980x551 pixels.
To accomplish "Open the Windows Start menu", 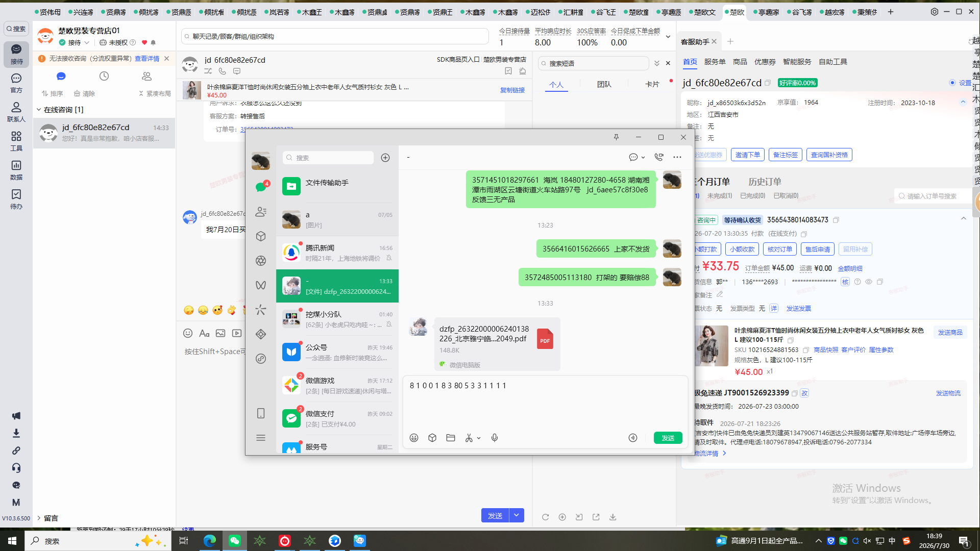I will coord(12,541).
